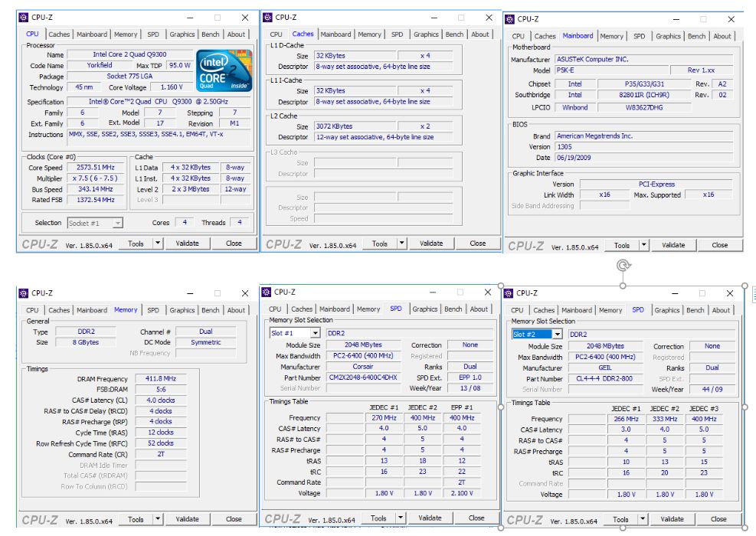
Task: Click the P5K-E motherboard model field
Action: click(x=612, y=70)
